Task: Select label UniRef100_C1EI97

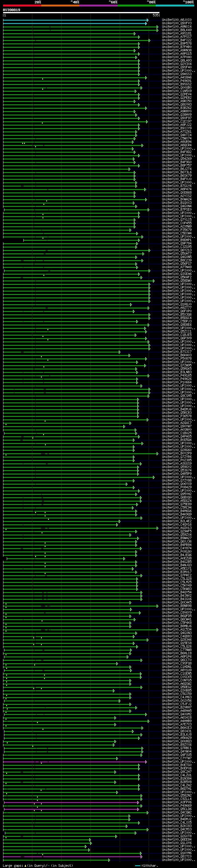Action: coord(177,121)
